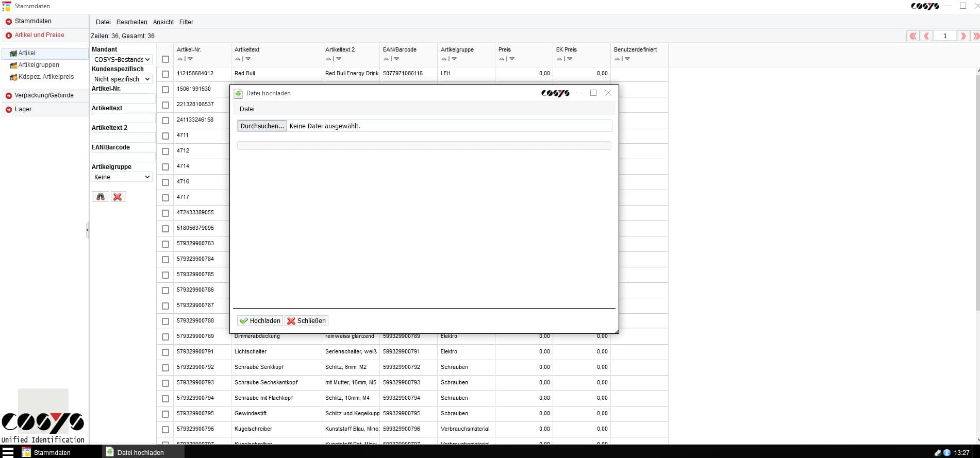Expand the Stammdaten sidebar section
The image size is (980, 458).
44,21
